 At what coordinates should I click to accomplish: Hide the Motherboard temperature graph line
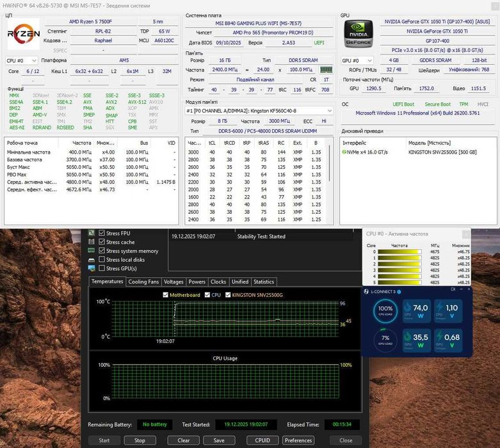click(x=165, y=295)
